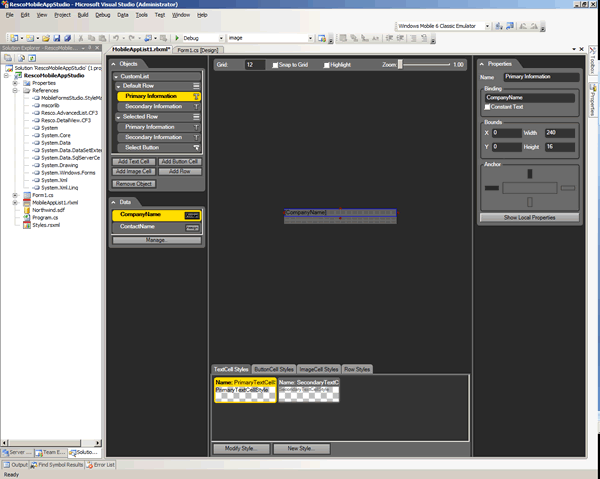Select the SecondaryTextCell style thumbnail
This screenshot has width=600, height=479.
[308, 390]
